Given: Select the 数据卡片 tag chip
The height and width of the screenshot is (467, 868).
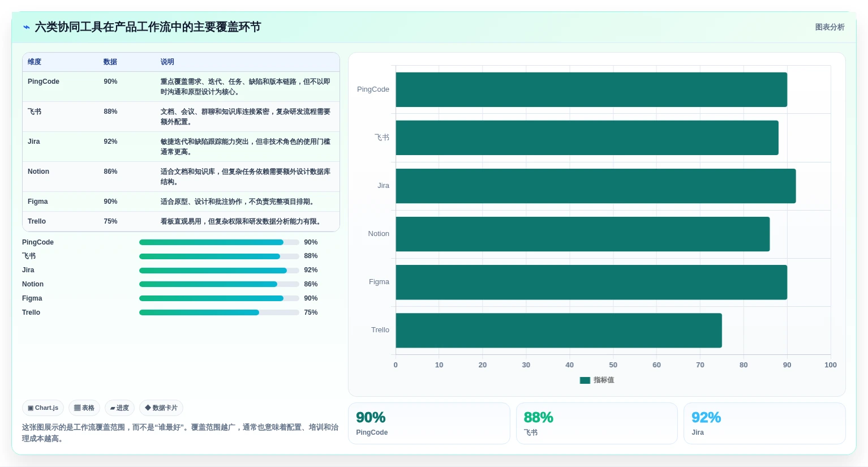Looking at the screenshot, I should pos(161,408).
